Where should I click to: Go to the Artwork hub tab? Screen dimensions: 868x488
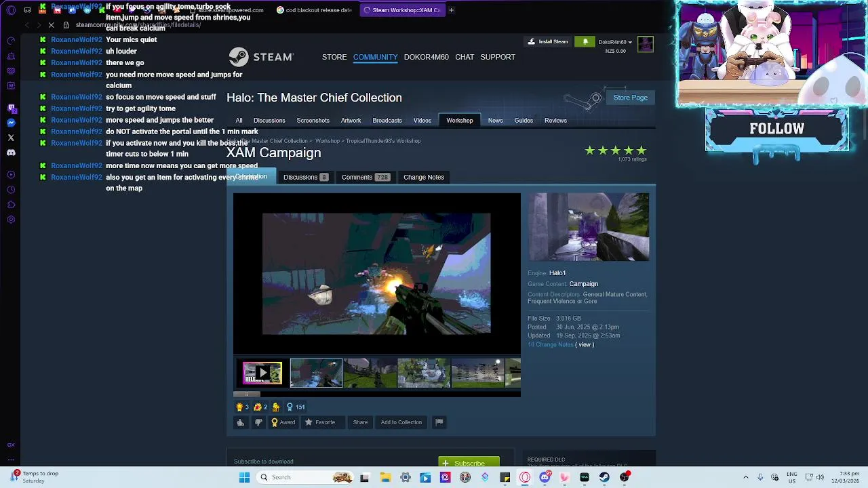click(x=351, y=121)
